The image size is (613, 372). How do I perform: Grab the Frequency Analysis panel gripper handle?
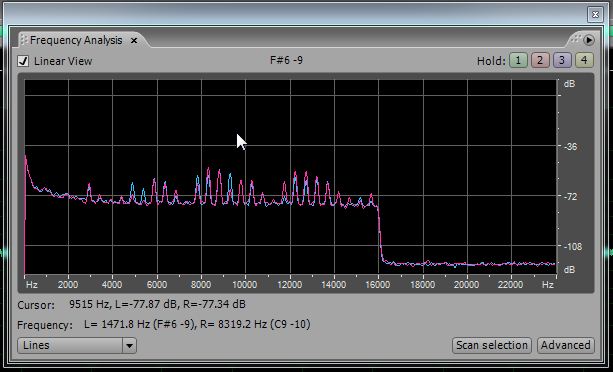tap(23, 40)
